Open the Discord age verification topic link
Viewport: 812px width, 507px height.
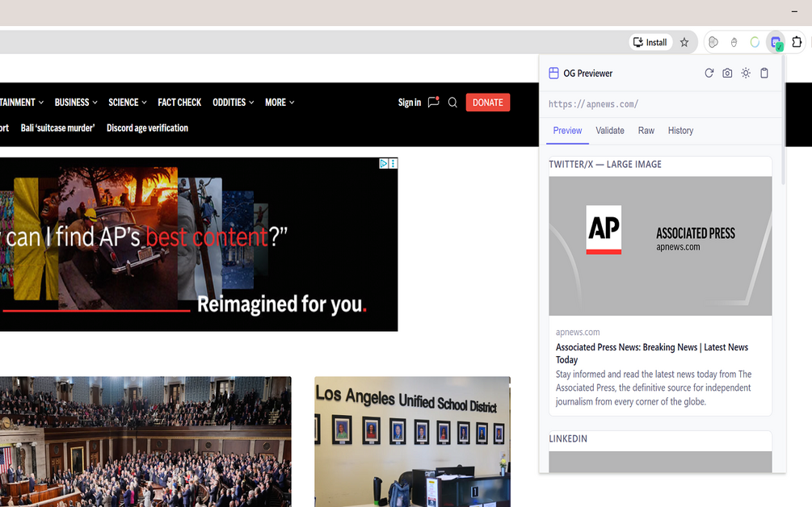tap(147, 128)
